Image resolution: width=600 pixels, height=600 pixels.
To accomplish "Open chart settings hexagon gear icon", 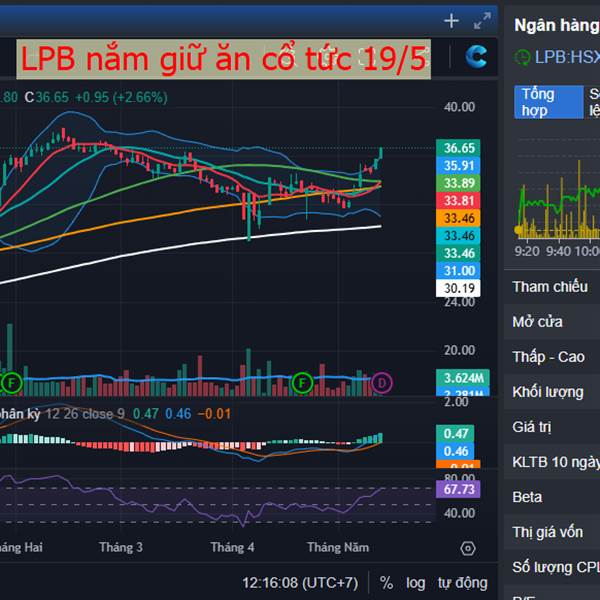I will [468, 548].
